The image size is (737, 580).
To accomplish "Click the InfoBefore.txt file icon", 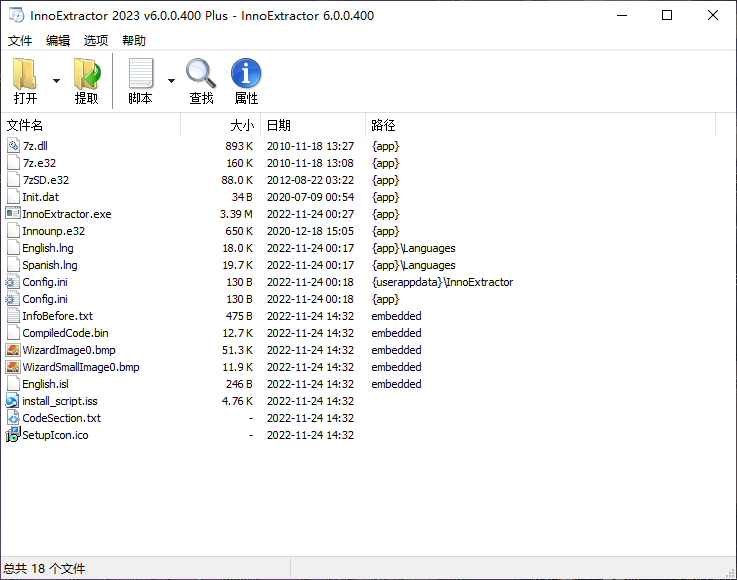I will click(x=13, y=316).
